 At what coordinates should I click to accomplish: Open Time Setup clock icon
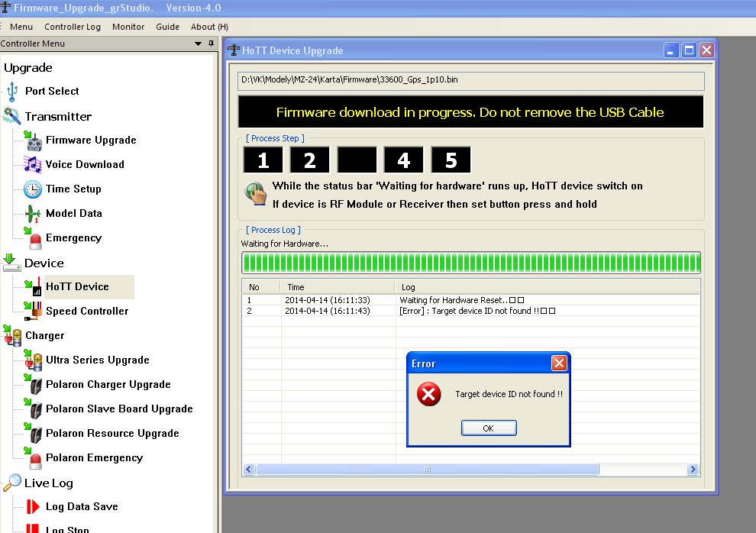(33, 189)
